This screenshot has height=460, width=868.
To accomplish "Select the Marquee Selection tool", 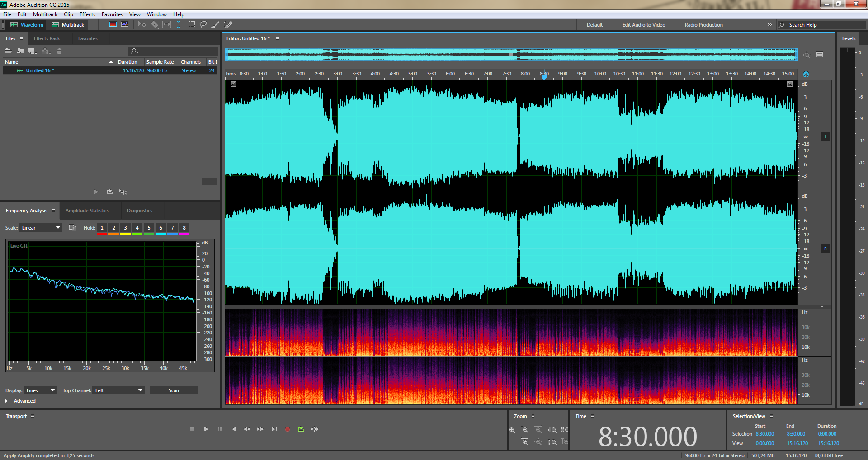I will 192,25.
